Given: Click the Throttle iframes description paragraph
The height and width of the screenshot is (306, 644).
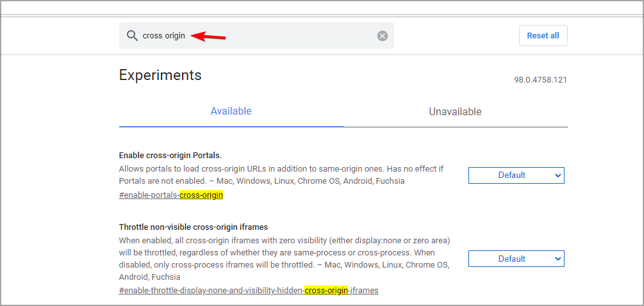Looking at the screenshot, I should (x=285, y=259).
